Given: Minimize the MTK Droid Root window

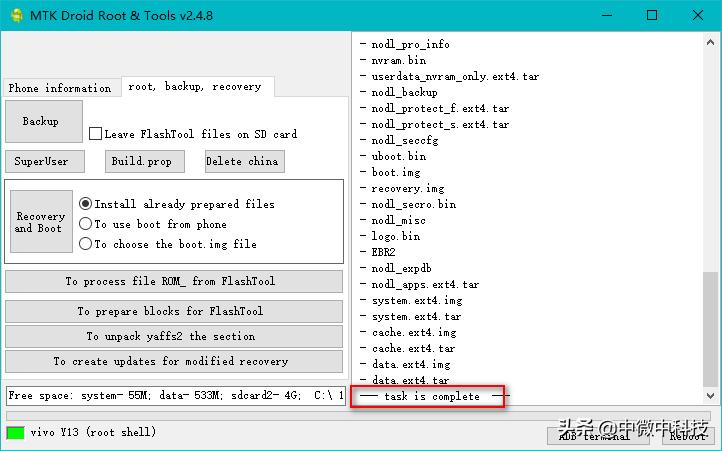Looking at the screenshot, I should [x=607, y=15].
